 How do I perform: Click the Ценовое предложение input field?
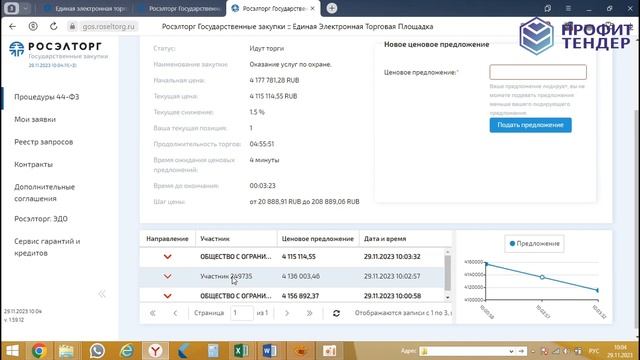538,72
